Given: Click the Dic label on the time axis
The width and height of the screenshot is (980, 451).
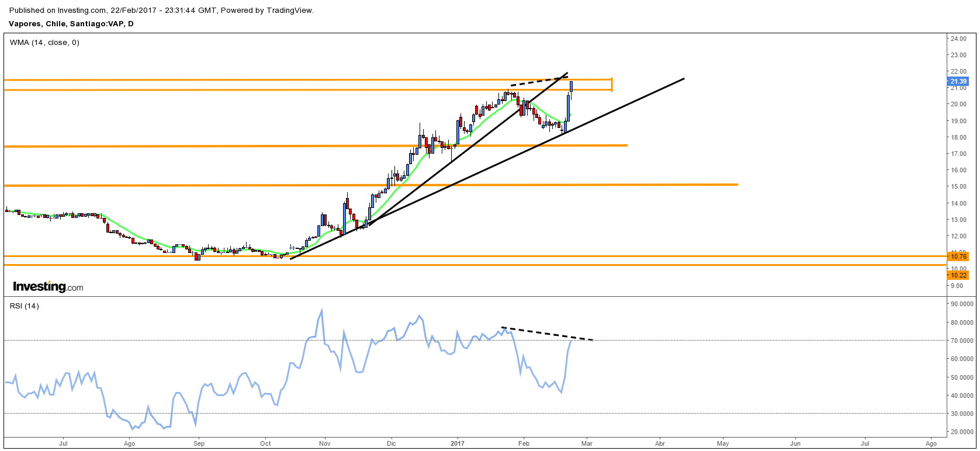Looking at the screenshot, I should (392, 443).
